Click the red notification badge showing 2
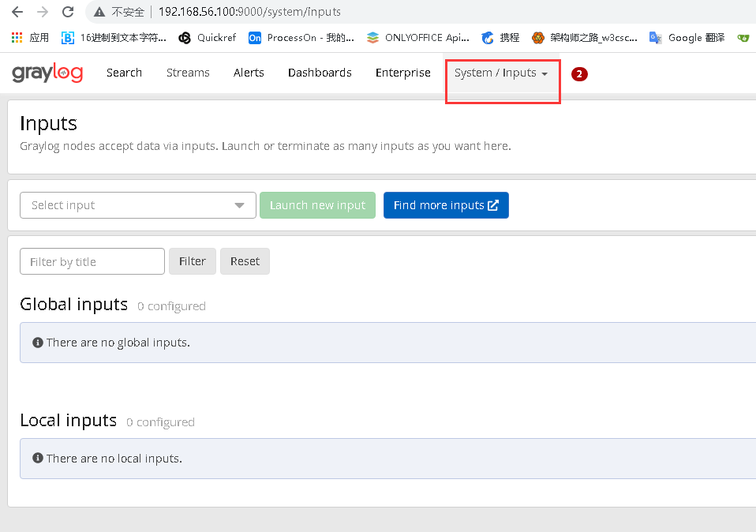The height and width of the screenshot is (532, 756). click(x=579, y=73)
